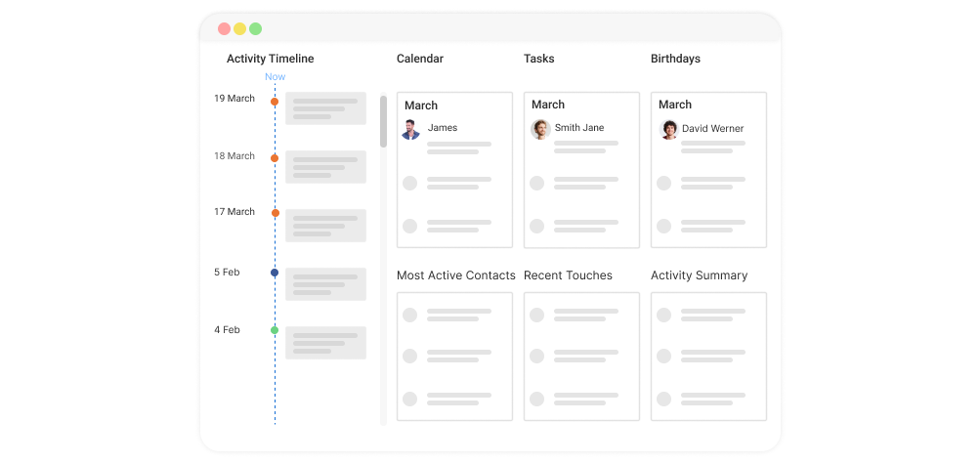Viewport: 980px width, 464px height.
Task: Select the green 4 Feb timeline dot
Action: coord(275,330)
